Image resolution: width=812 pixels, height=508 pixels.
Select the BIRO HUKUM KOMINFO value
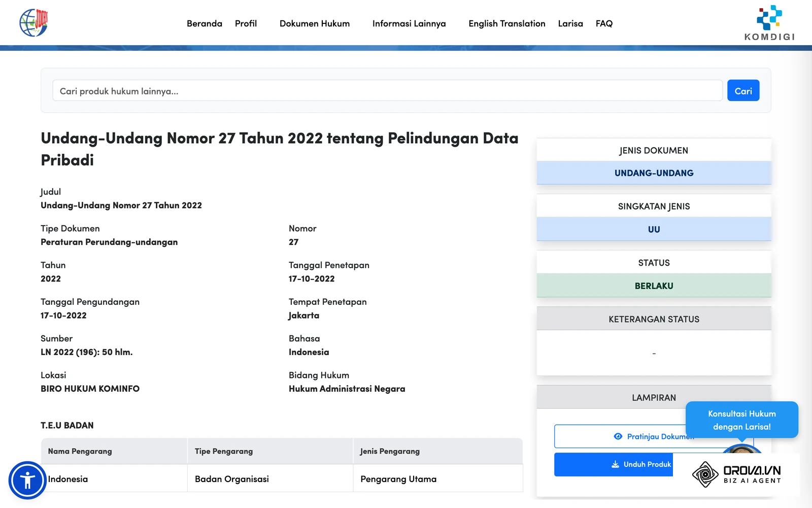coord(90,389)
